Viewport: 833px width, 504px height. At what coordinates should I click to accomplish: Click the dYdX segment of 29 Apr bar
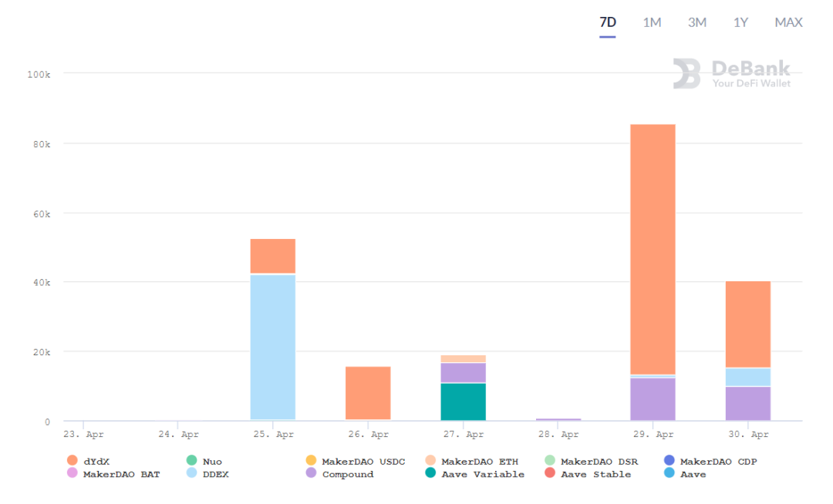653,250
